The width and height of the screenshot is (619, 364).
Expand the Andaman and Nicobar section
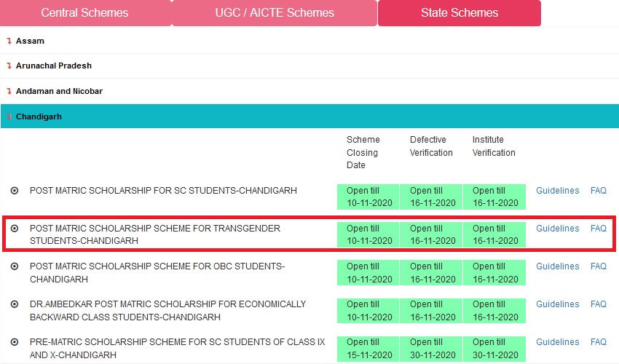(x=58, y=91)
